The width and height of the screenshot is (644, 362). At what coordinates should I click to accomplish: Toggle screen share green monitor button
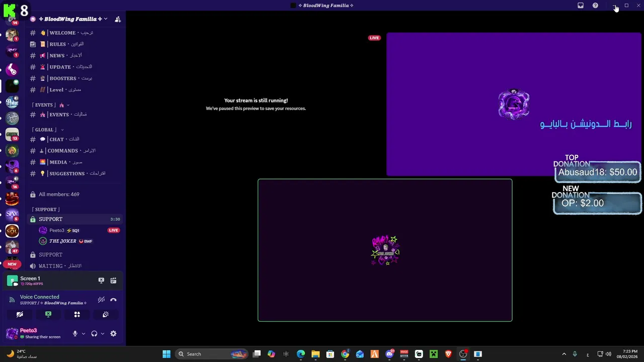[x=48, y=314]
